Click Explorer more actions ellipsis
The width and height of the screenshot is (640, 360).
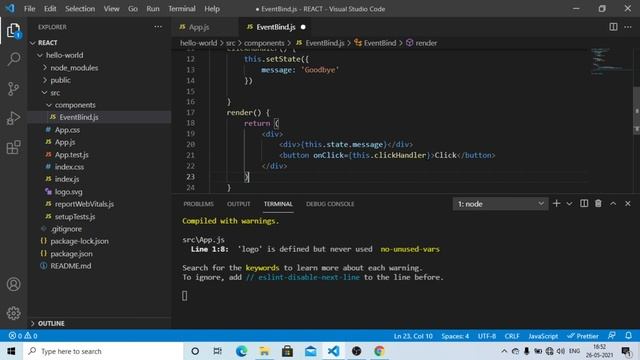click(x=158, y=27)
